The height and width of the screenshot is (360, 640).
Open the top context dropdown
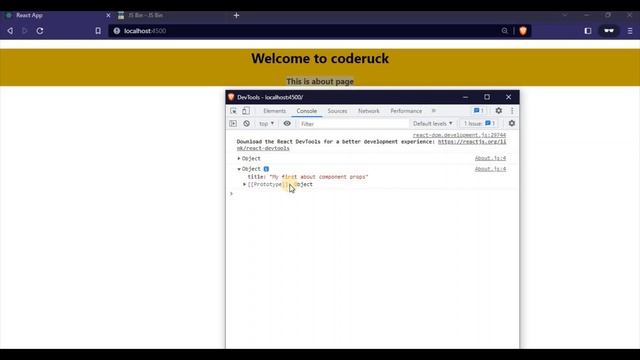[x=267, y=123]
